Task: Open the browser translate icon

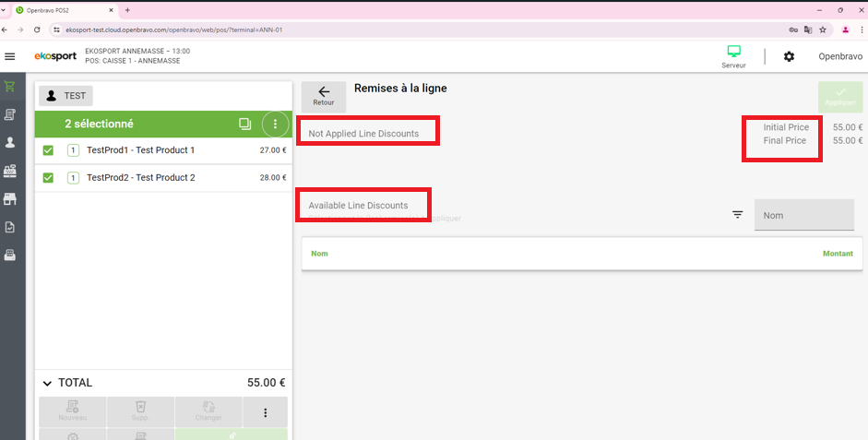Action: point(808,30)
